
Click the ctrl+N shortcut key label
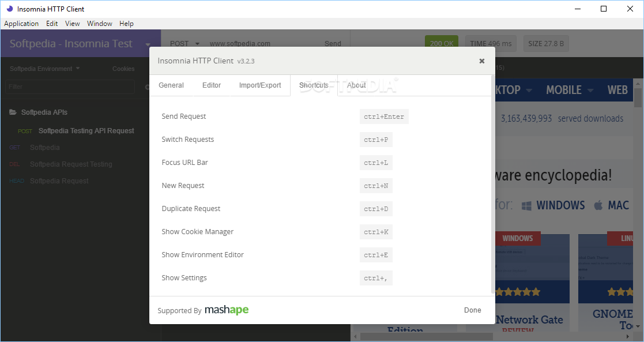376,186
